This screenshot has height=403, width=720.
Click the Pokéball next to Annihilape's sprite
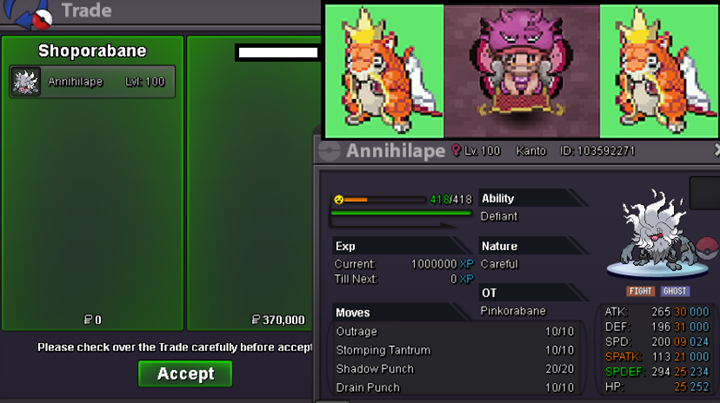pos(707,248)
